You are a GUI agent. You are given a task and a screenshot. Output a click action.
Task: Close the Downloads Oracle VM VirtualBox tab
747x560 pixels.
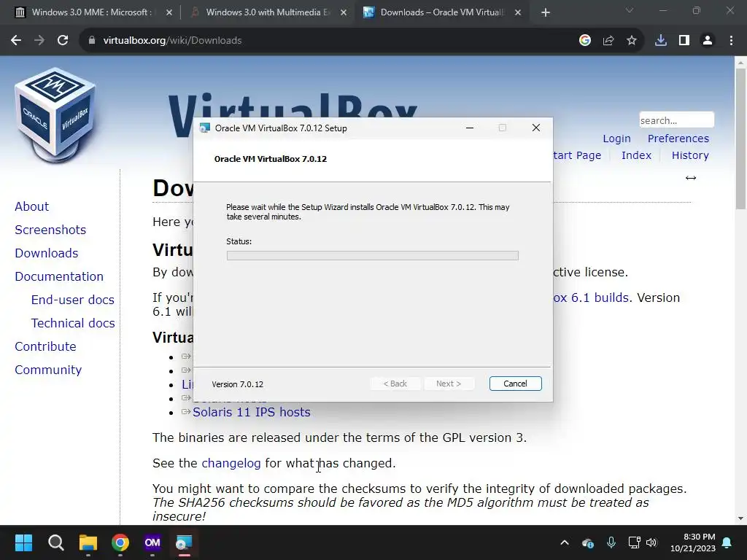tap(518, 12)
